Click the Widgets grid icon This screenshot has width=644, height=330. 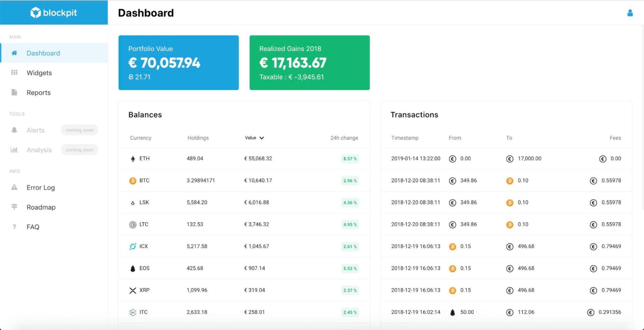point(14,73)
